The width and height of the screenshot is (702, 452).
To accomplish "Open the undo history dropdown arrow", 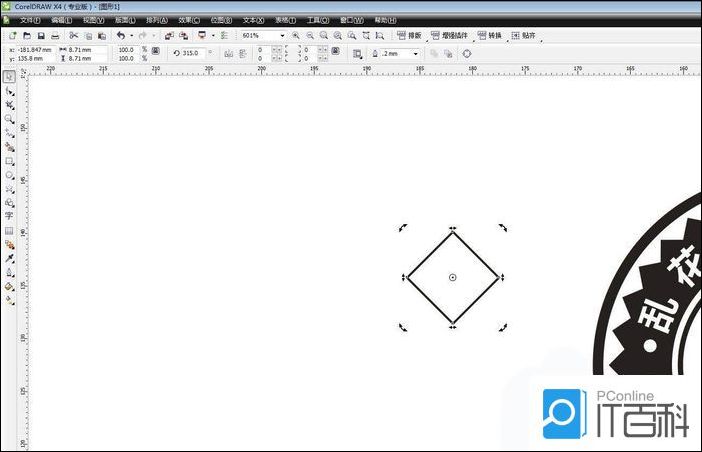I will (131, 35).
